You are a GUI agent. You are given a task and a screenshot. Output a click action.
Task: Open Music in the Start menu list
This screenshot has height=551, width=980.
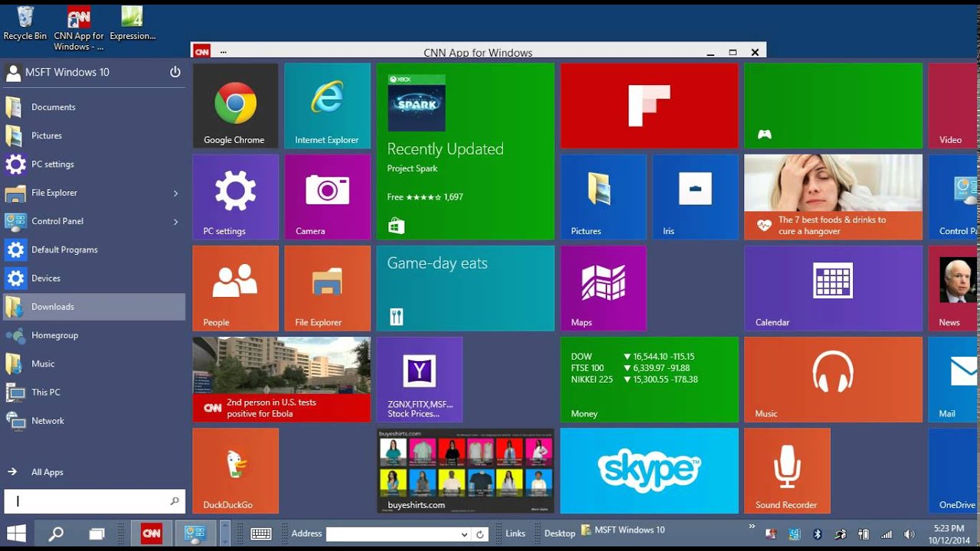94,364
